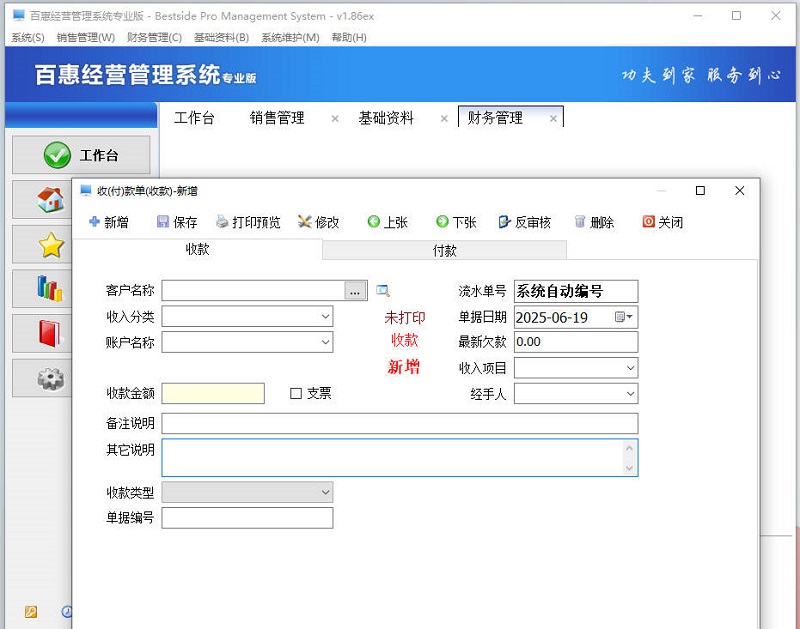Image resolution: width=800 pixels, height=629 pixels.
Task: Open the 经手人 dropdown list
Action: (631, 393)
